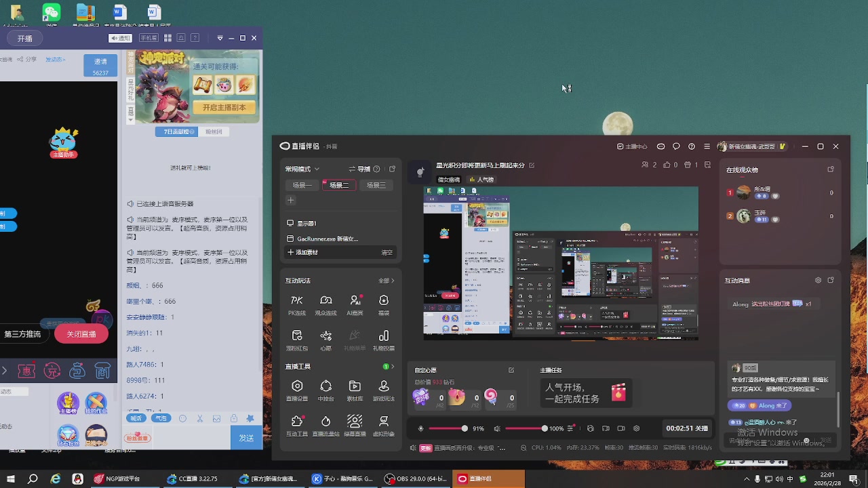Screen dimensions: 868x488
Task: Toggle 导播 director mode switch
Action: tap(359, 169)
